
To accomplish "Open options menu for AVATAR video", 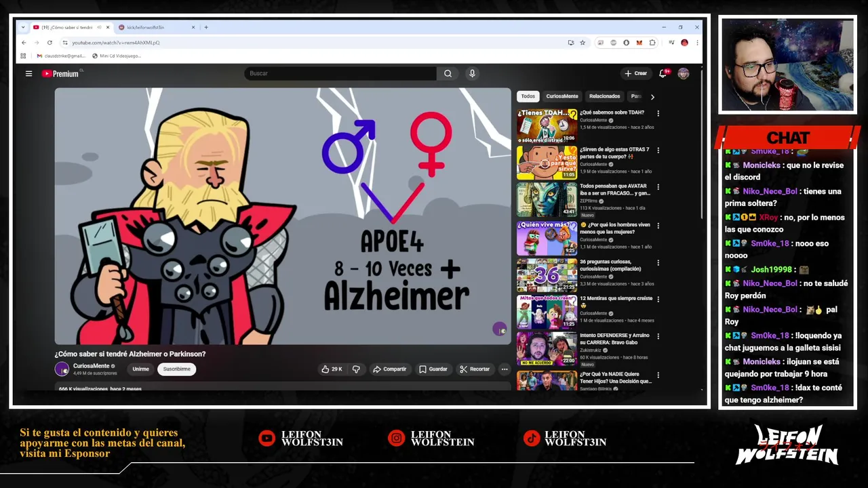I will 658,187.
